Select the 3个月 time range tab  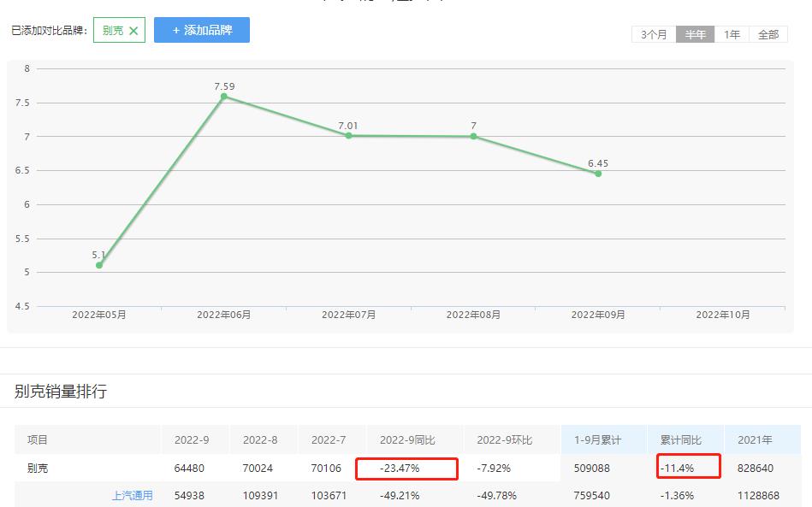(654, 35)
